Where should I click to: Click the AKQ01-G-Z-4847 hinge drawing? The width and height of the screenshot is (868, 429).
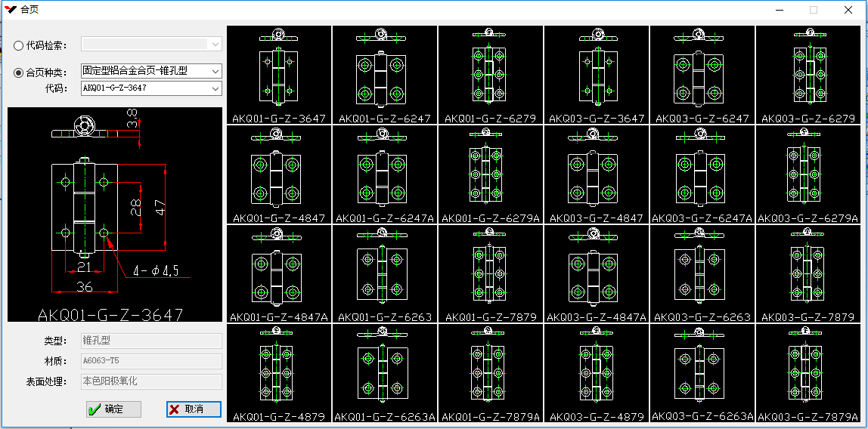pos(279,174)
